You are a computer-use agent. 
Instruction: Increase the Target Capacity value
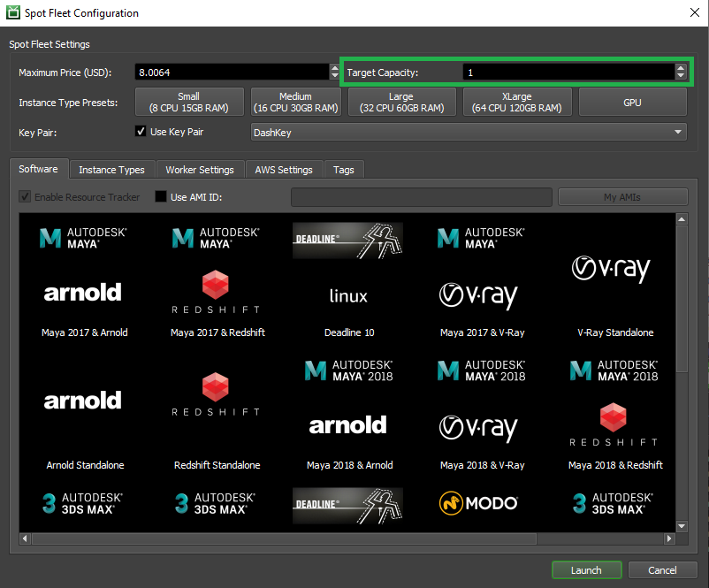[681, 68]
